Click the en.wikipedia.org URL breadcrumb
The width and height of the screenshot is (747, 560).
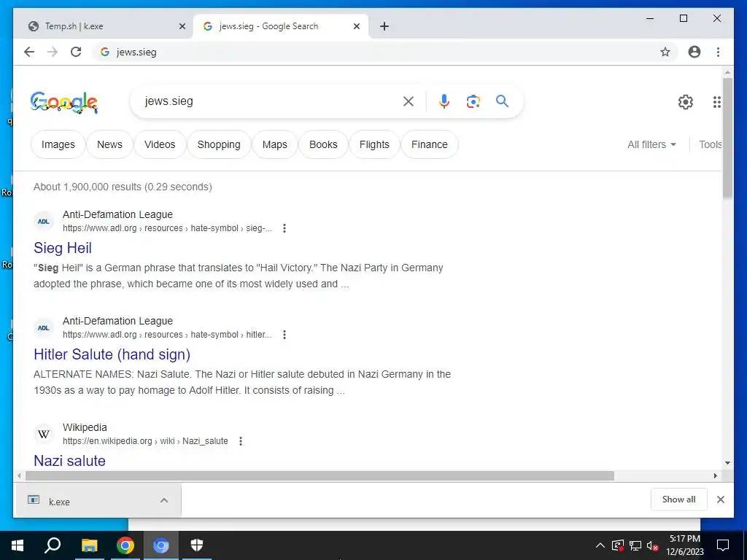click(145, 441)
